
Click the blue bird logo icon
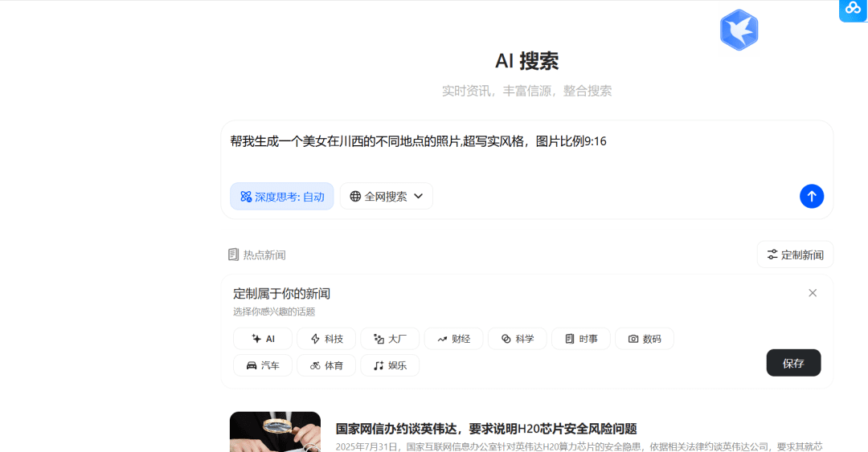(739, 30)
